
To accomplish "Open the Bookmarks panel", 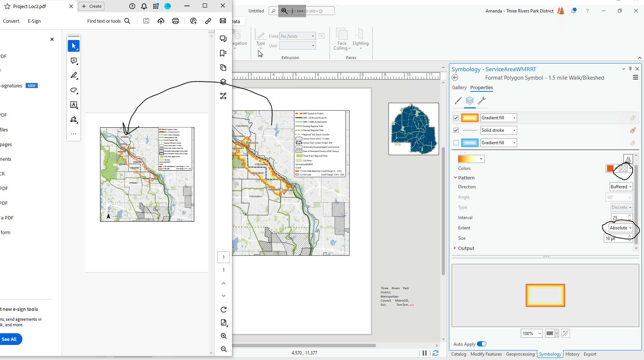I will tap(223, 53).
